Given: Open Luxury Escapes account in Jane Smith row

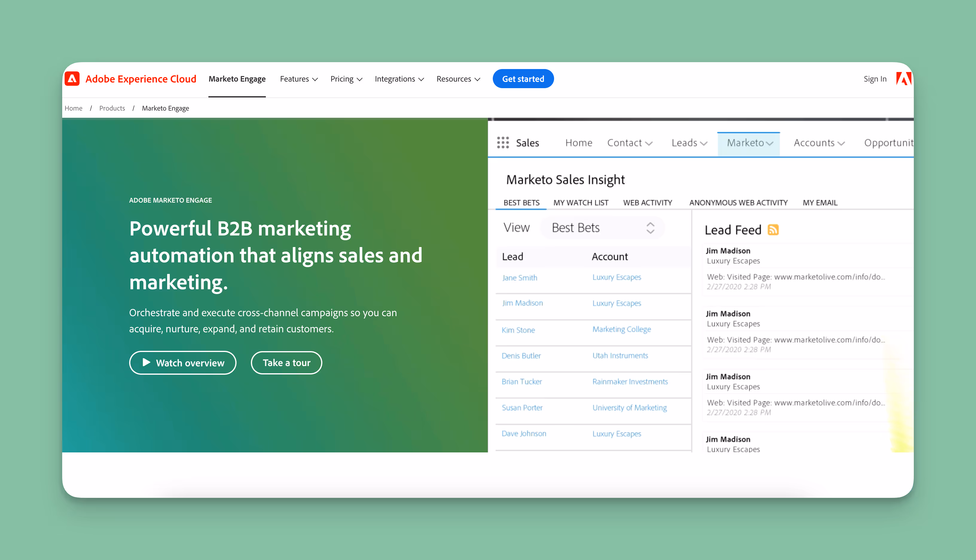Looking at the screenshot, I should [617, 277].
